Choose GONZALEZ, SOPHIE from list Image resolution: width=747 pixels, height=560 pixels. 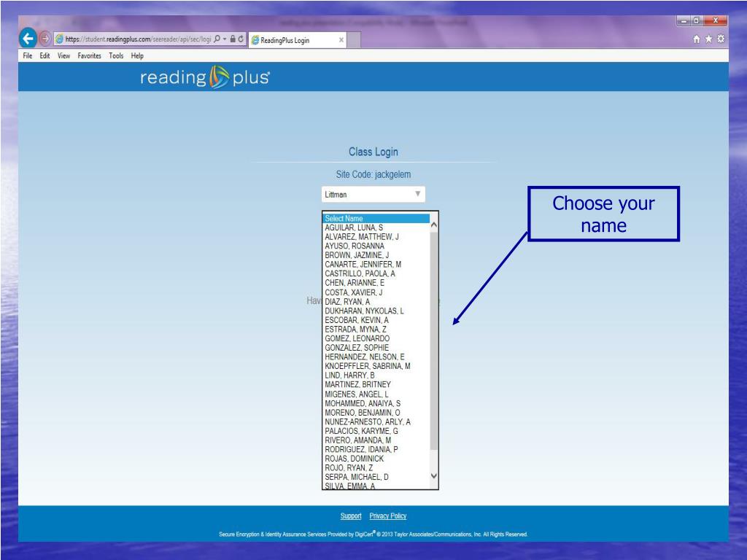pyautogui.click(x=376, y=348)
